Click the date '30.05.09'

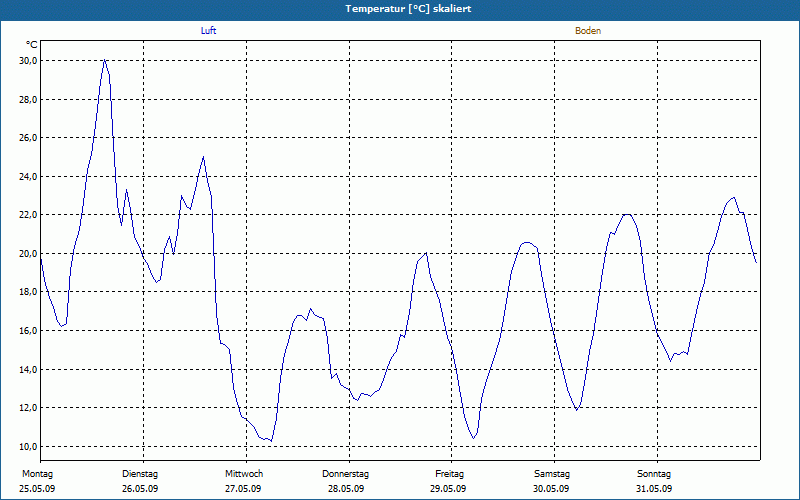tap(551, 489)
